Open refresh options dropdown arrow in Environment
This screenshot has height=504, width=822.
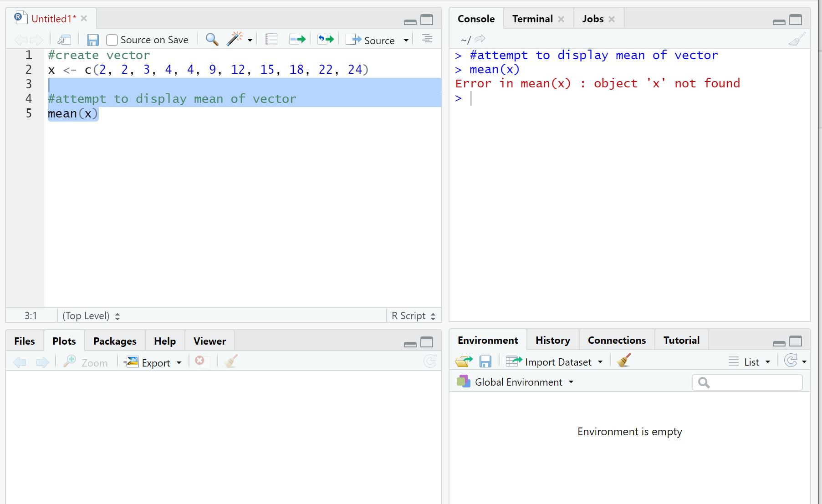click(804, 361)
